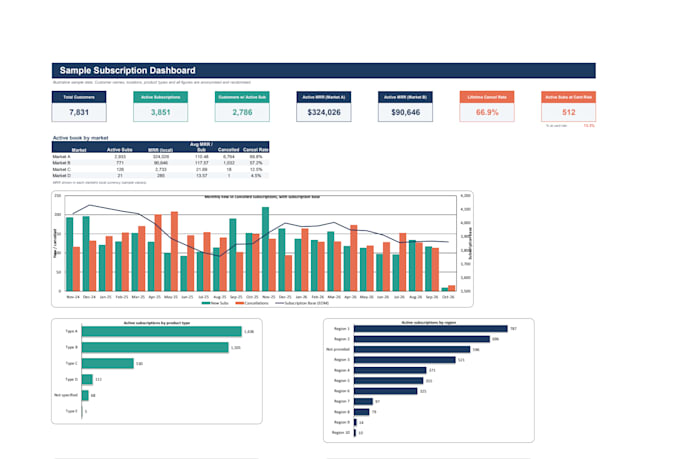
Task: Click the Cancel Rate column header
Action: click(x=255, y=150)
